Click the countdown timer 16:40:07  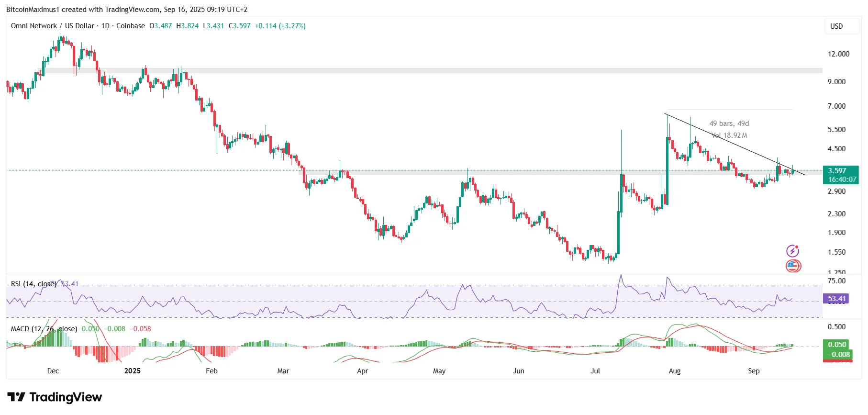point(842,179)
